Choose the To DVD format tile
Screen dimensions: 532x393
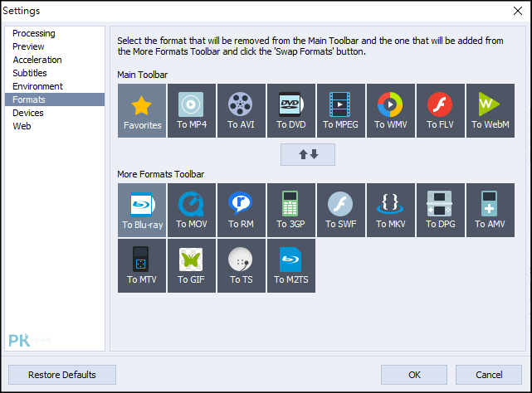[x=291, y=111]
